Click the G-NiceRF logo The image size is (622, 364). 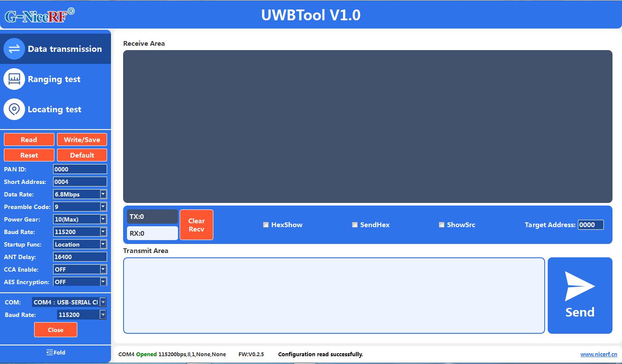coord(39,16)
